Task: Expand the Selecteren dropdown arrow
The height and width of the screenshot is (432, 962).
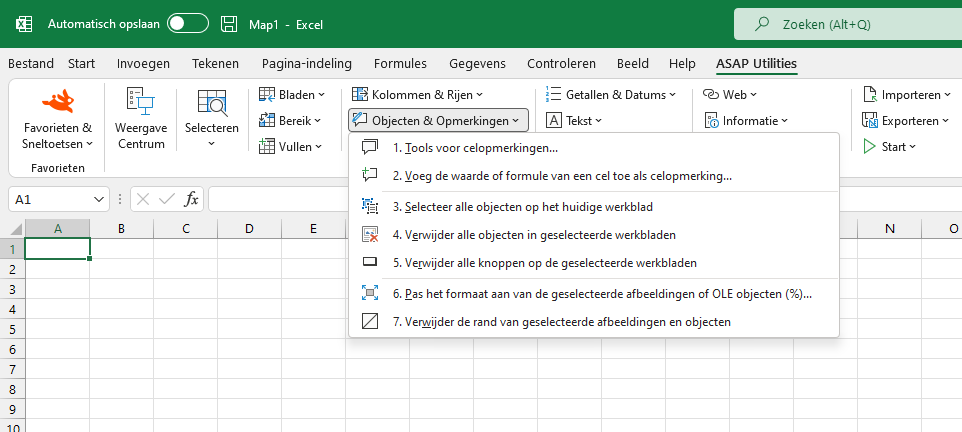Action: point(212,144)
